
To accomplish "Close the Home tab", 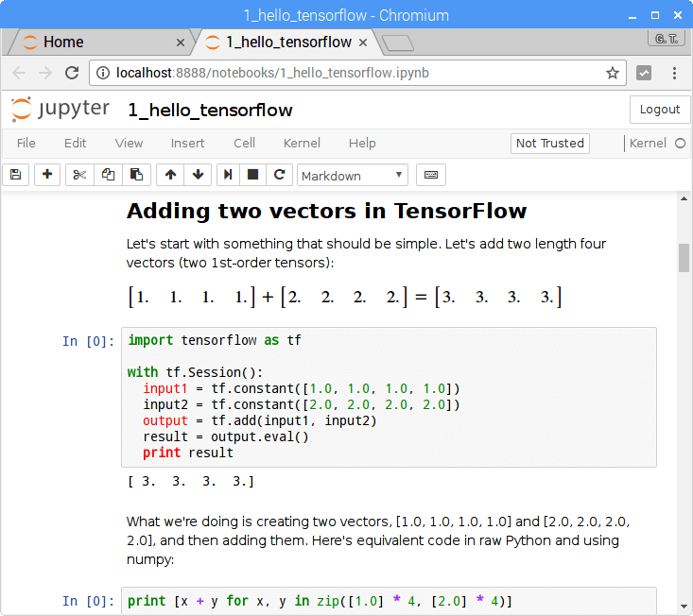I will 181,43.
